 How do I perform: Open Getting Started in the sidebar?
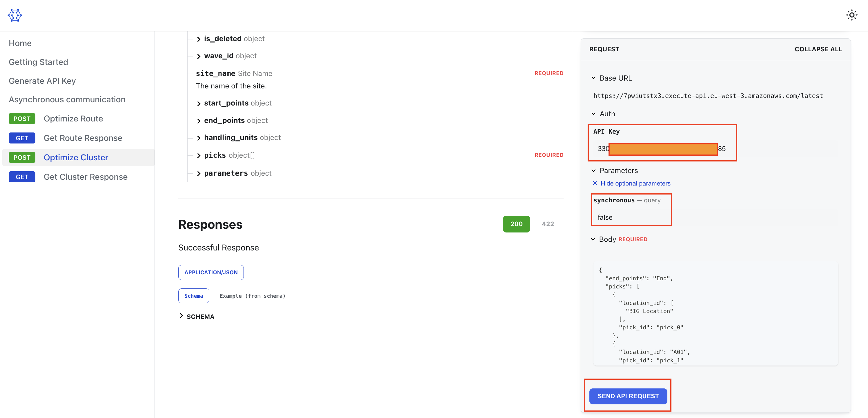38,62
